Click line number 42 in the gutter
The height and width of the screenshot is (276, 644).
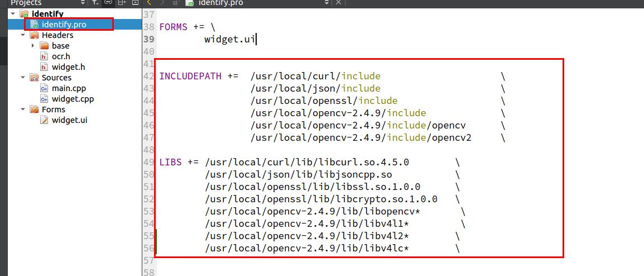pos(148,76)
